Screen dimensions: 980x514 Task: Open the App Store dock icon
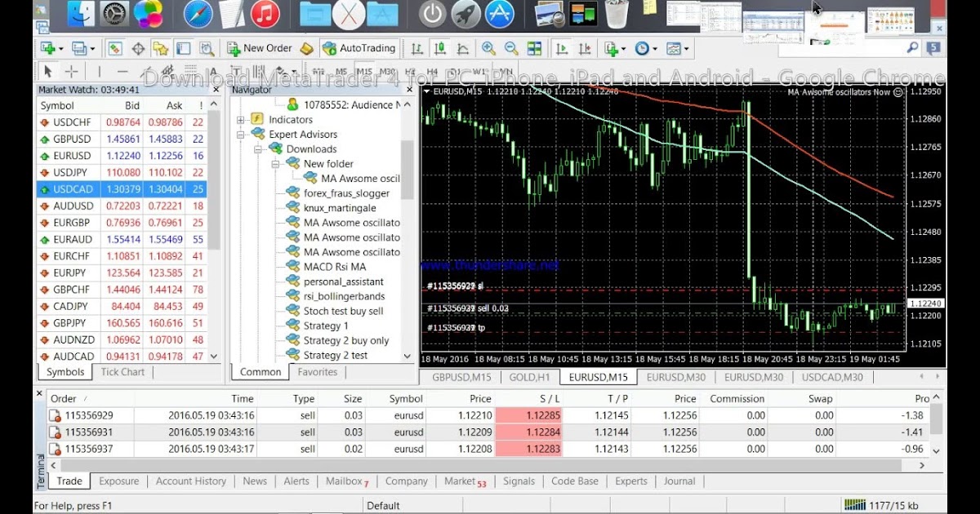coord(500,14)
